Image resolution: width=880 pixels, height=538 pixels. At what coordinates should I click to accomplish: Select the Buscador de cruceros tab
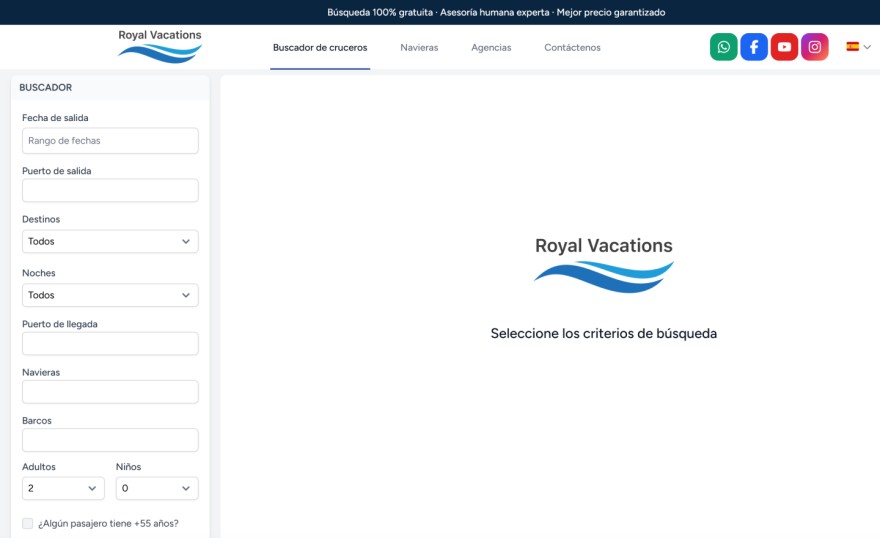pos(320,48)
